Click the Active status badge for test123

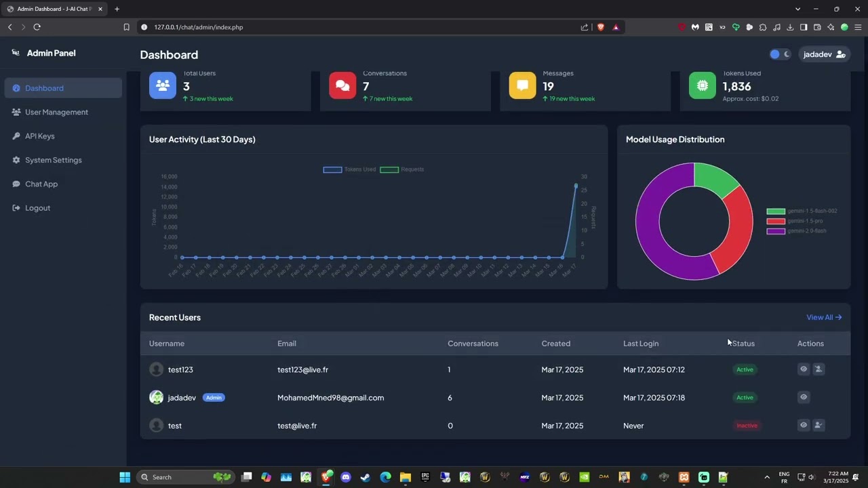pyautogui.click(x=745, y=369)
